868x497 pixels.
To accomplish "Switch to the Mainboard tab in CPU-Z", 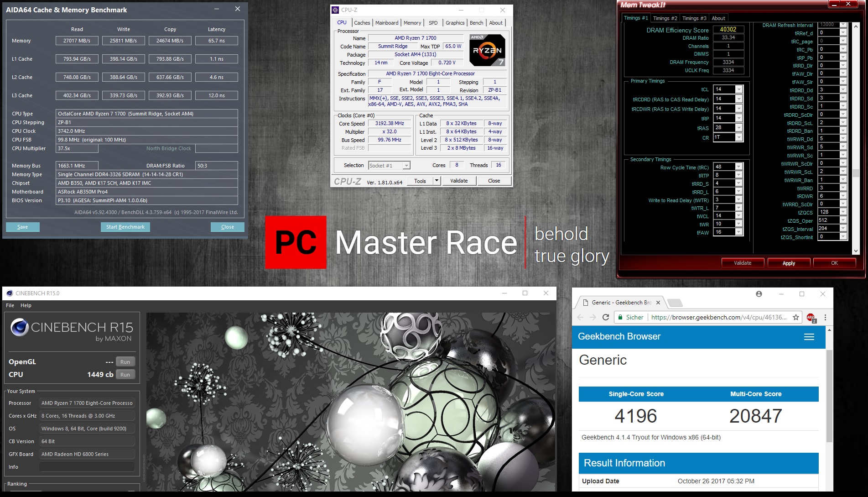I will [387, 23].
